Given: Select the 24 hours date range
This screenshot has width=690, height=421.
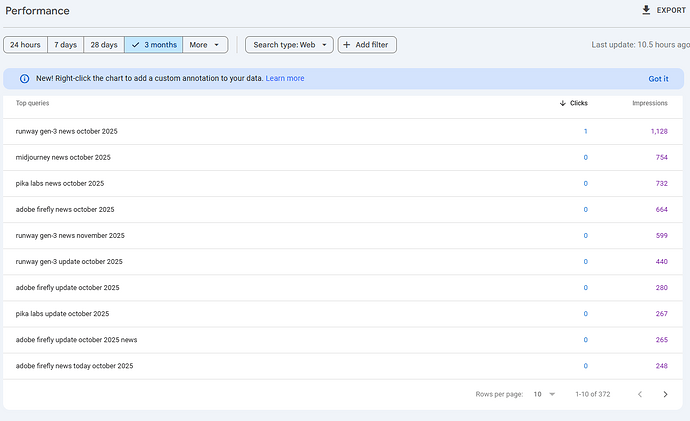Looking at the screenshot, I should click(x=25, y=45).
